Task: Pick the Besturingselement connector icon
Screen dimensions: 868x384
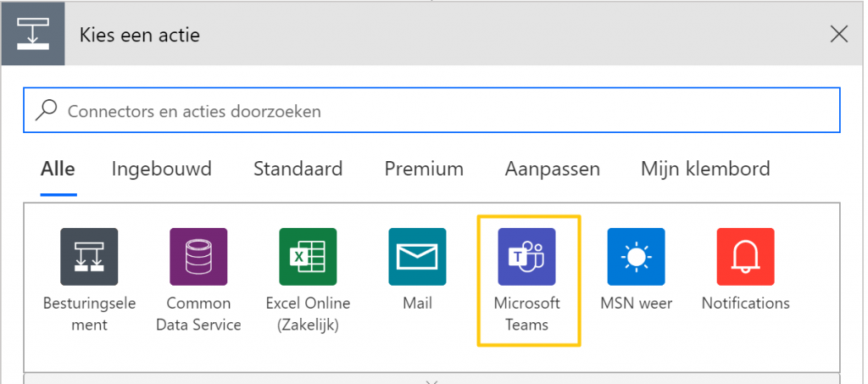Action: coord(89,257)
